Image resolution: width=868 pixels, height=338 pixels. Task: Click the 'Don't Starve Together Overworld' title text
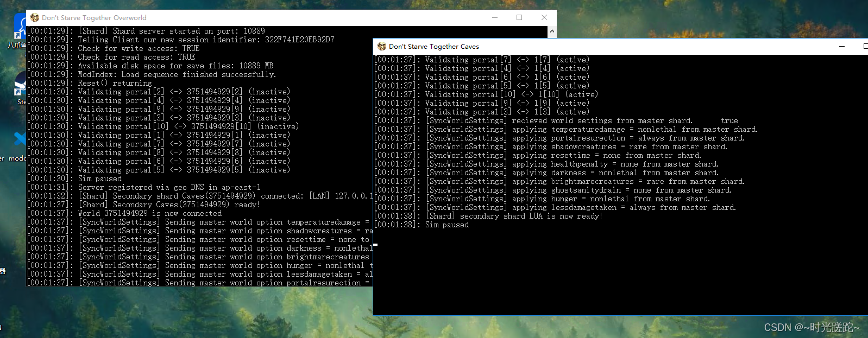click(94, 17)
